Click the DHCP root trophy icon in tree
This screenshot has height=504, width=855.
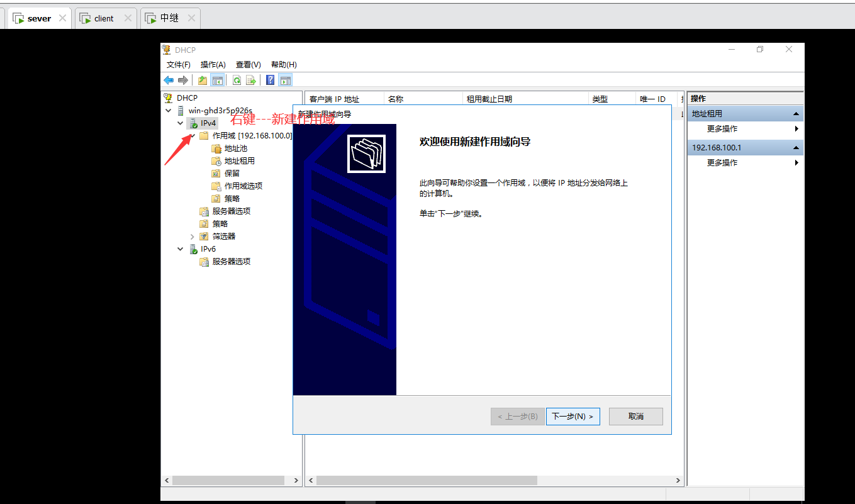(168, 98)
